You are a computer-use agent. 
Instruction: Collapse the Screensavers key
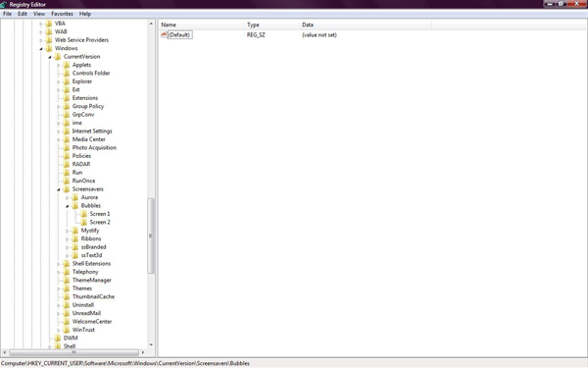pyautogui.click(x=59, y=189)
